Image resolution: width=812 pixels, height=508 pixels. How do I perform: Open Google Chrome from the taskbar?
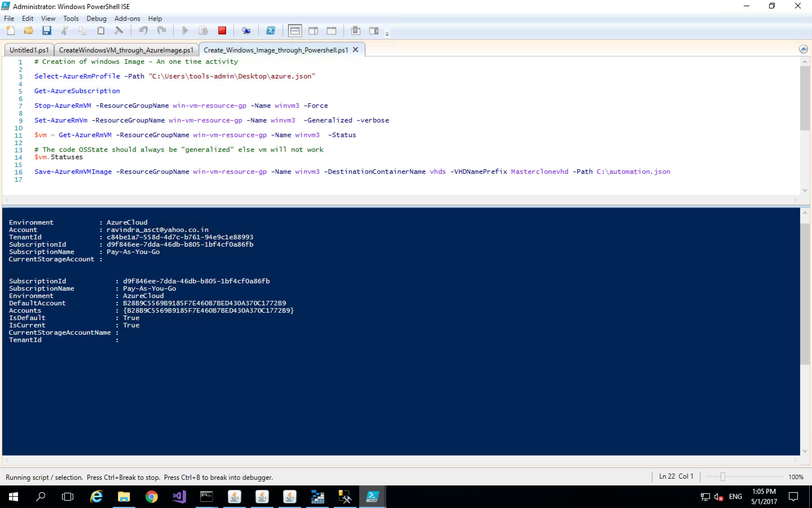pos(151,497)
